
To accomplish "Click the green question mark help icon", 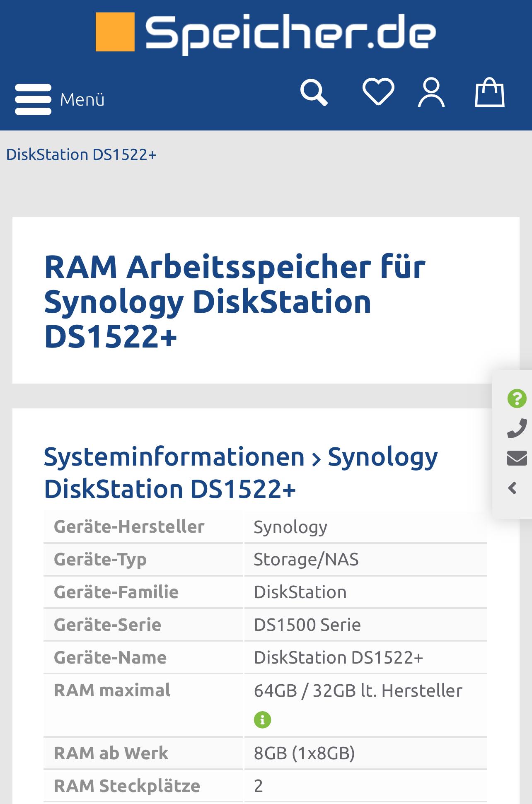I will pyautogui.click(x=517, y=398).
